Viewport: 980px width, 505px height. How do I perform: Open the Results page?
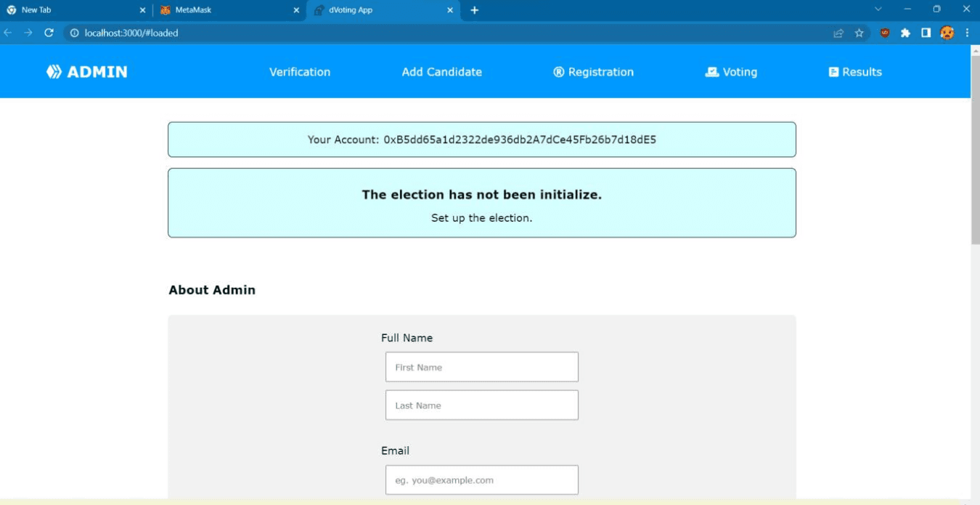[x=855, y=72]
